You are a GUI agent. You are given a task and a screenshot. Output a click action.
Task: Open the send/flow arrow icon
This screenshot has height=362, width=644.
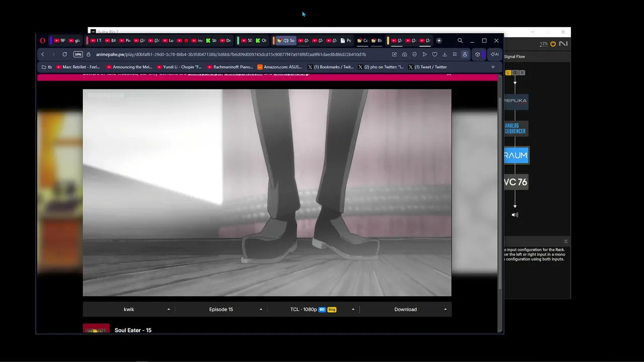pyautogui.click(x=425, y=54)
